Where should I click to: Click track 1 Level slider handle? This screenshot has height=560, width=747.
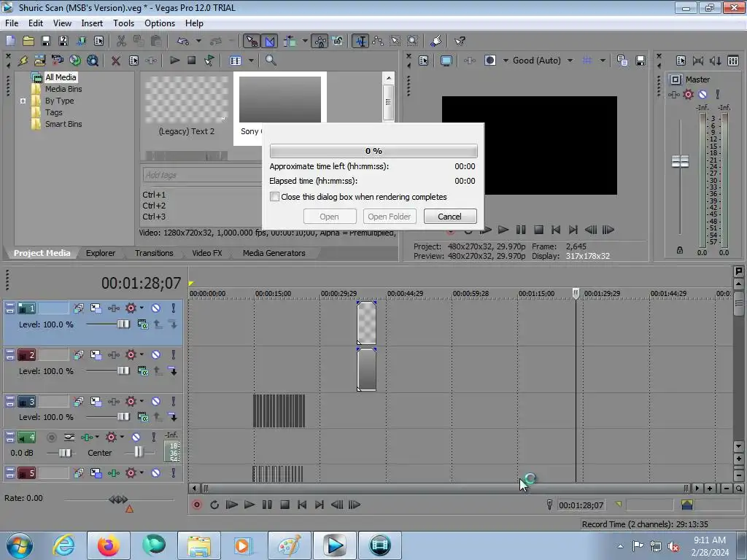point(123,324)
